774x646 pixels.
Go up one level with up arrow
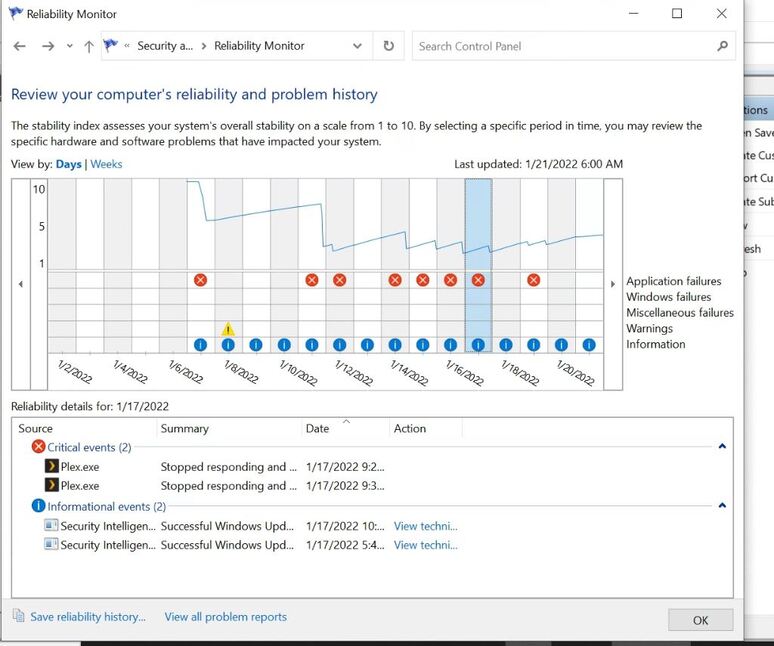click(89, 46)
